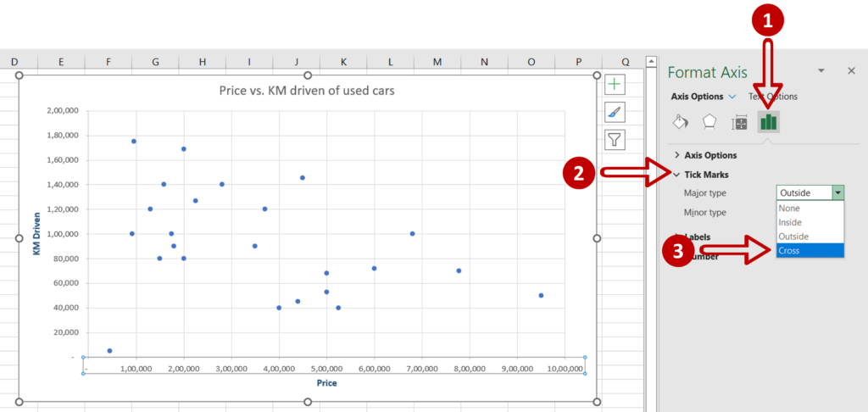Screen dimensions: 868x412
Task: Open the Chart Elements plus button
Action: [615, 85]
